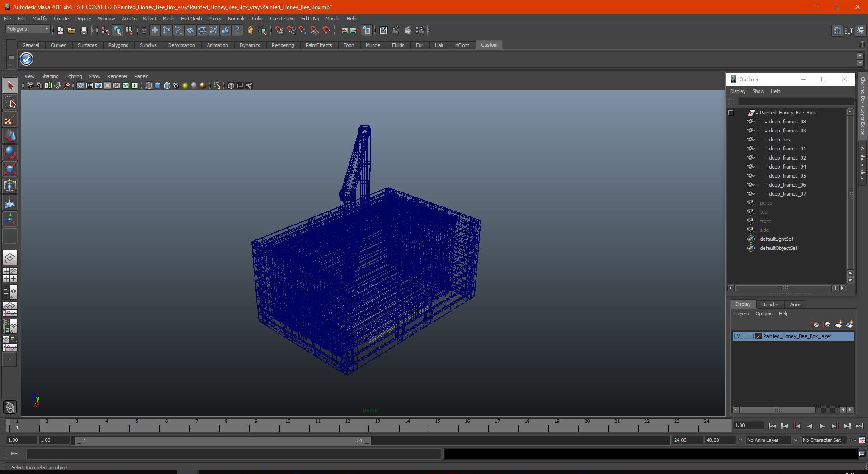Open the viewport Shading menu
This screenshot has height=474, width=868.
(50, 76)
